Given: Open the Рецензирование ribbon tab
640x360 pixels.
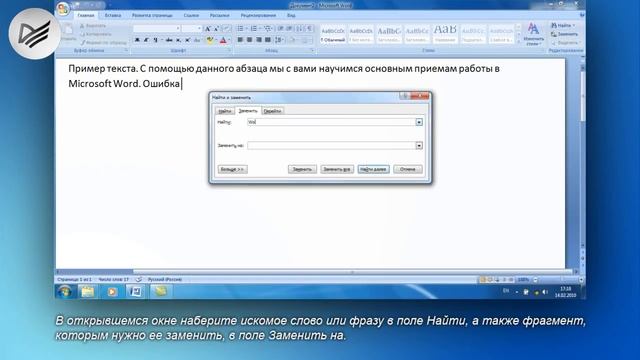Looking at the screenshot, I should pos(258,16).
